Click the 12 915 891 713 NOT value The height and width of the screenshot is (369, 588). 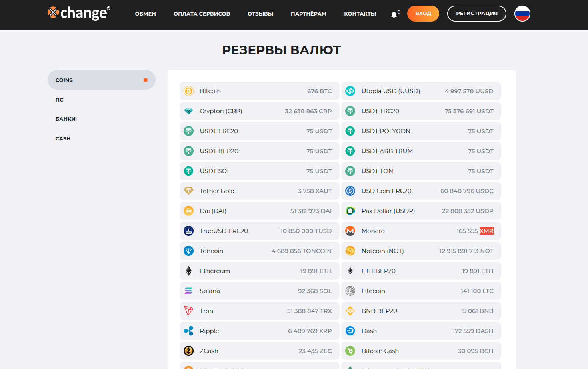(466, 251)
